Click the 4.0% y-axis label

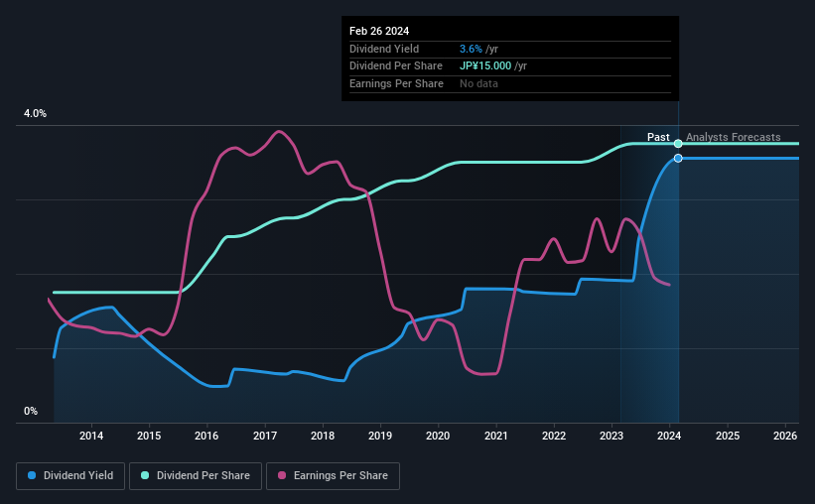35,113
